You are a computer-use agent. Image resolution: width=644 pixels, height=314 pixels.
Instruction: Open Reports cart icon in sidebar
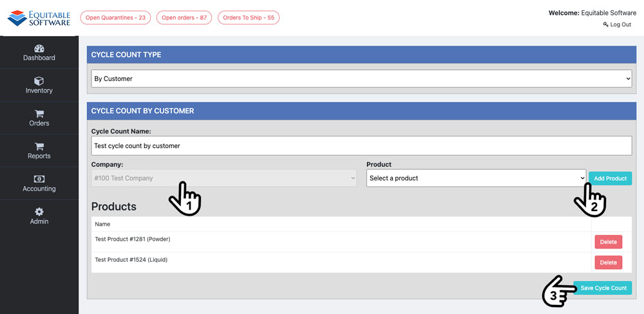tap(39, 147)
